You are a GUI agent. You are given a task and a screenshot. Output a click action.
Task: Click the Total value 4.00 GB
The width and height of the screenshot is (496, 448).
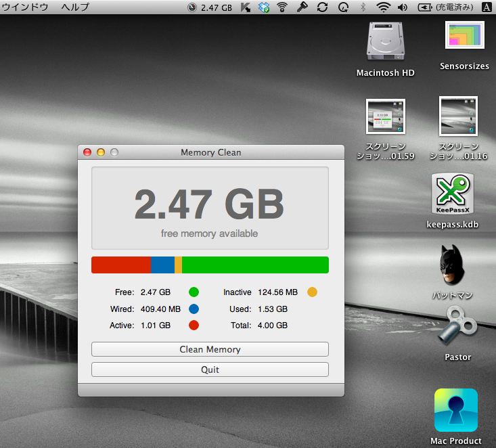click(x=273, y=326)
